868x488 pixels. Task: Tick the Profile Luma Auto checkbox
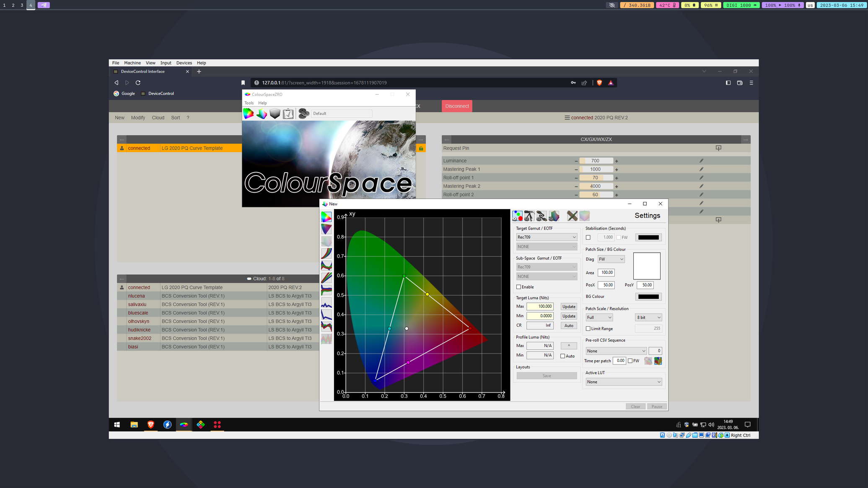tap(563, 356)
